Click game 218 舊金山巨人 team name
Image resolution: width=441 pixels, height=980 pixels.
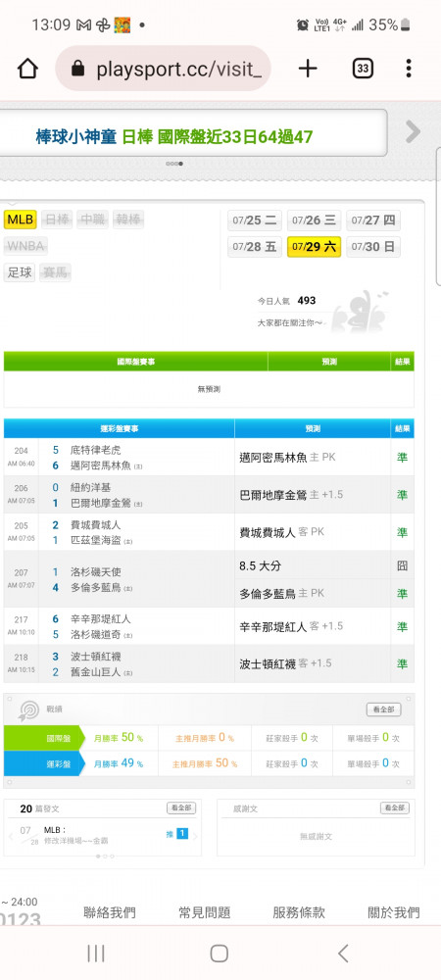pos(96,672)
